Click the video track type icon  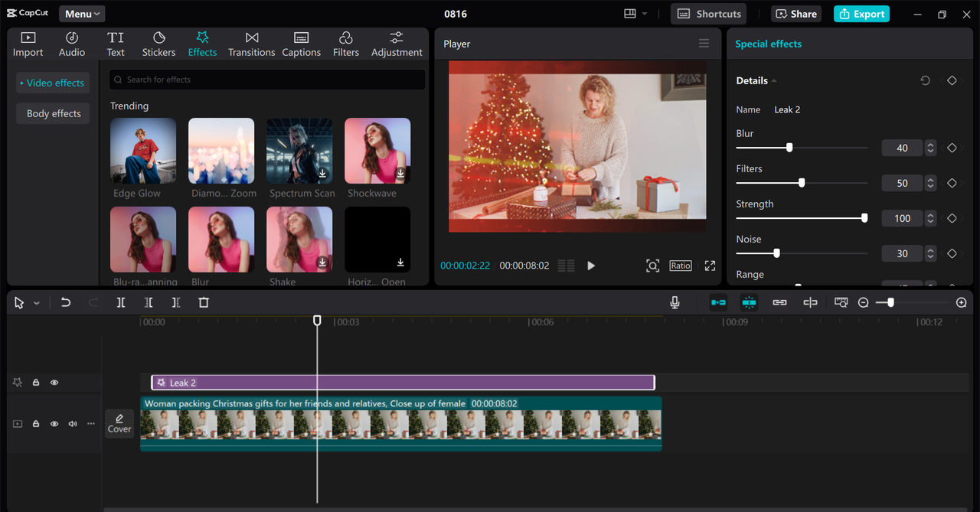coord(18,423)
